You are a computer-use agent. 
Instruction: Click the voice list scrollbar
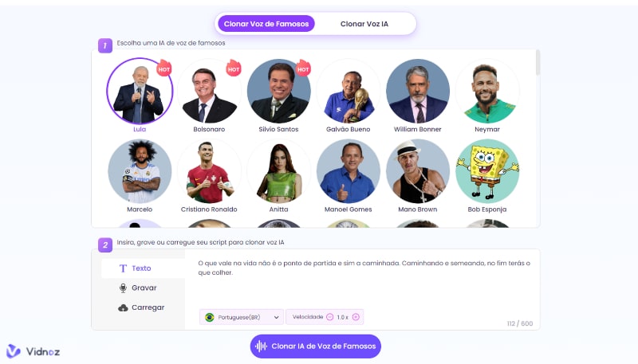click(538, 63)
